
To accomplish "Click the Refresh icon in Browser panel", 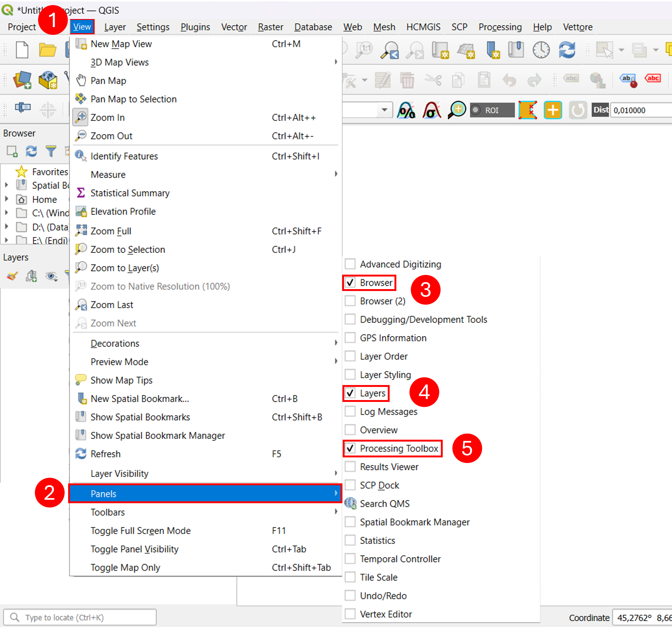I will [31, 151].
